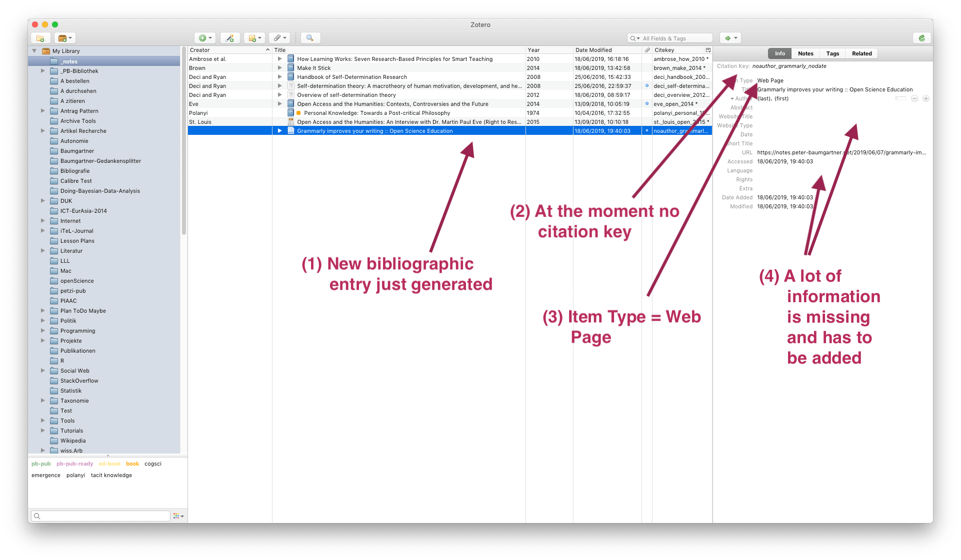This screenshot has height=560, width=961.
Task: Remove an author with the minus button
Action: pos(914,98)
